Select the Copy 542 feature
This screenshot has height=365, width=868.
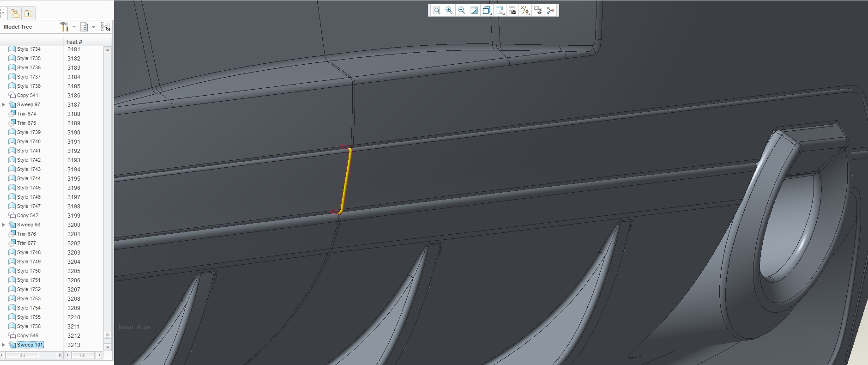click(28, 215)
